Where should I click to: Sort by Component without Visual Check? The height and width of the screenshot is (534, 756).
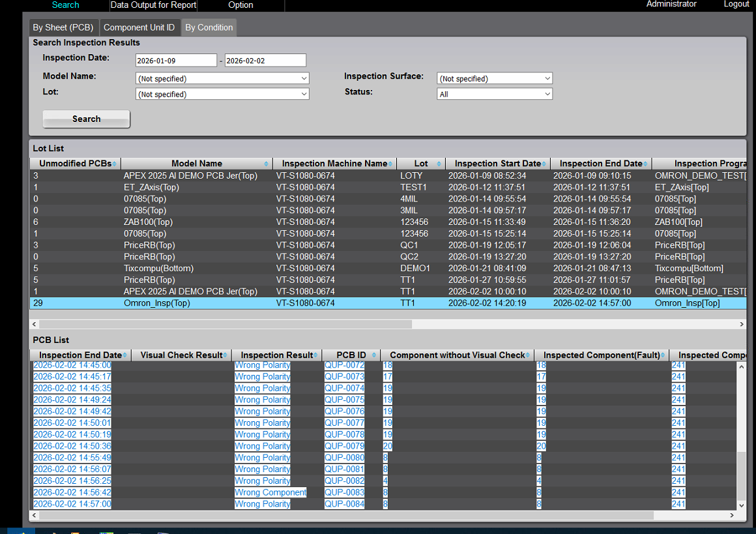point(457,355)
